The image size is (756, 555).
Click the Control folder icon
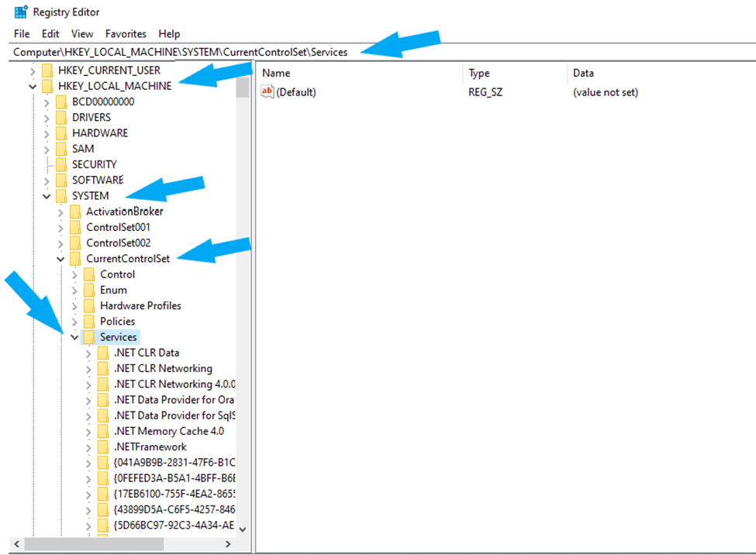pyautogui.click(x=89, y=274)
